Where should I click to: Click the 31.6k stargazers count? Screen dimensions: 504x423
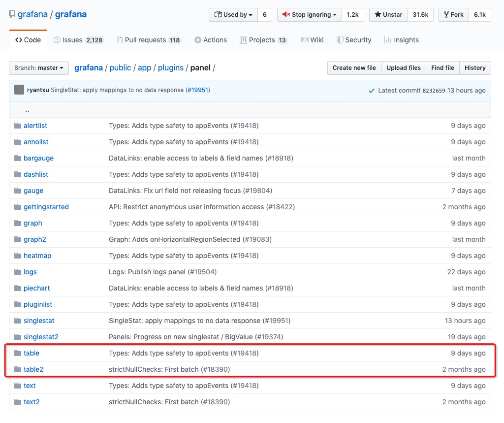[420, 15]
